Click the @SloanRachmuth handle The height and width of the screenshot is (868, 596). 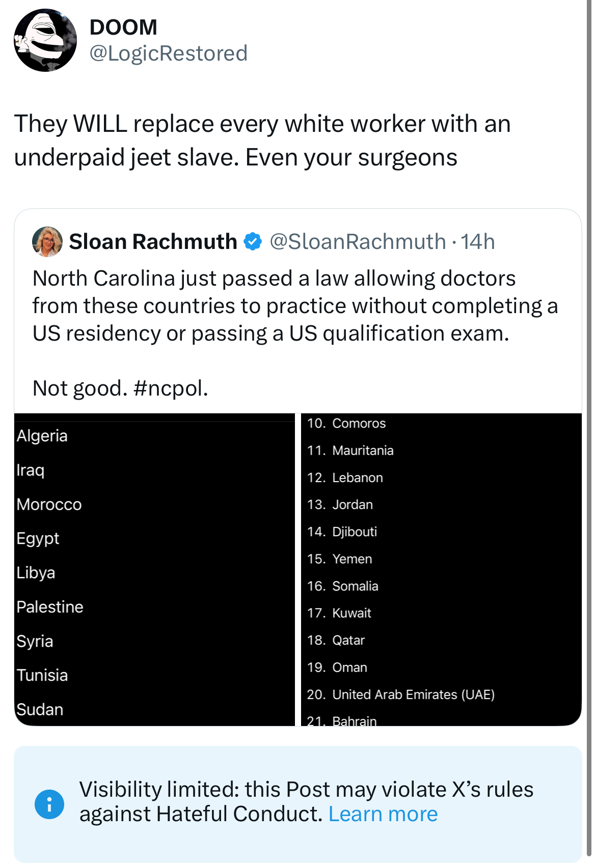pyautogui.click(x=358, y=241)
